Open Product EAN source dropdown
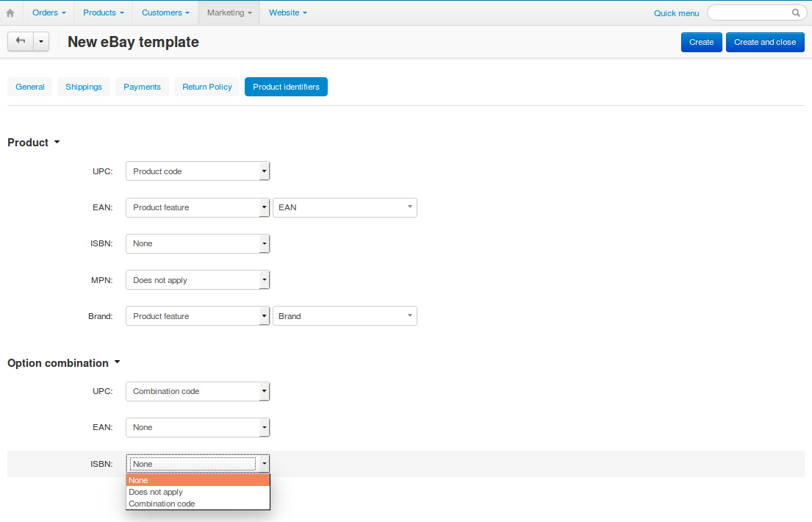 pos(198,207)
